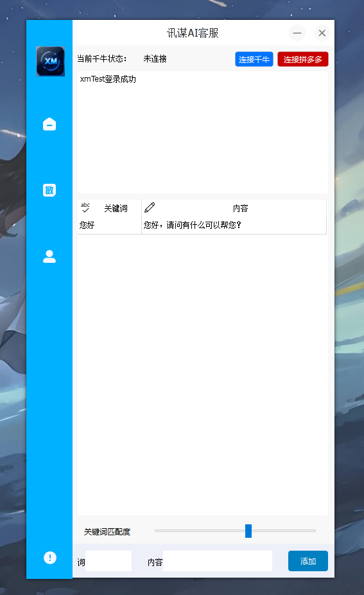The height and width of the screenshot is (595, 364).
Task: Click the 内容 column header
Action: click(240, 208)
